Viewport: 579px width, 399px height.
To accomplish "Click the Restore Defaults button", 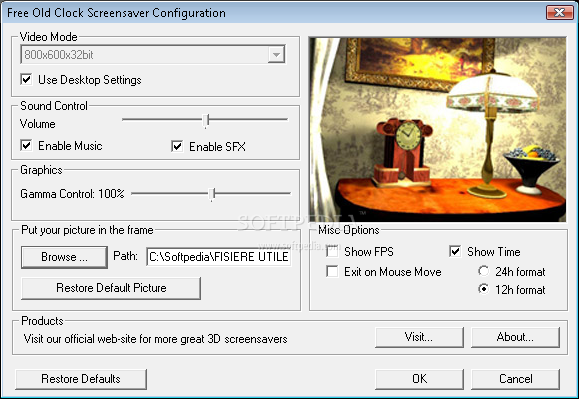I will pyautogui.click(x=81, y=379).
